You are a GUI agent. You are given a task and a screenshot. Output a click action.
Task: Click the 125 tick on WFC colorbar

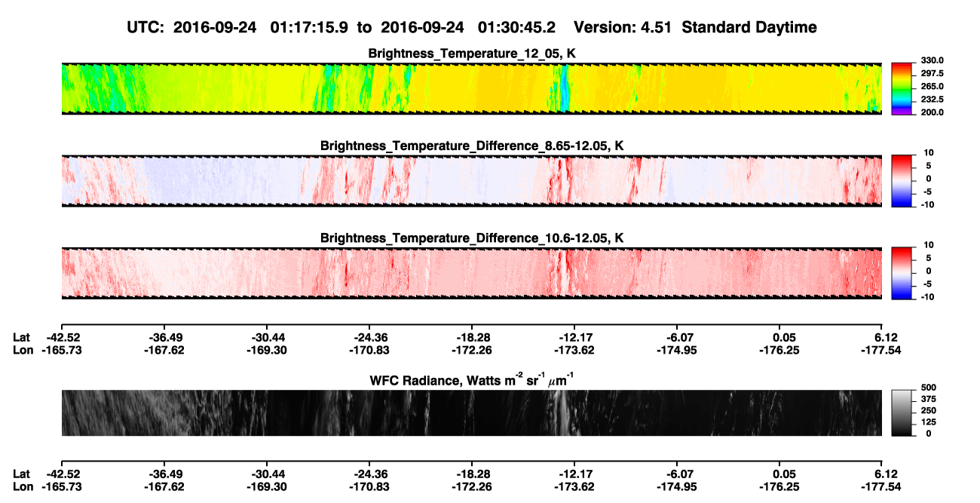(x=928, y=422)
